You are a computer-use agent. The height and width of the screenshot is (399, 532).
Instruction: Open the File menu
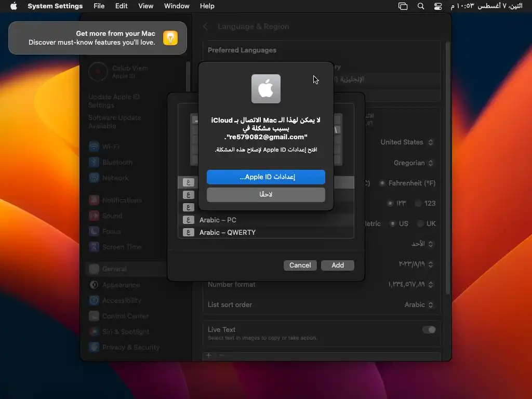[99, 6]
